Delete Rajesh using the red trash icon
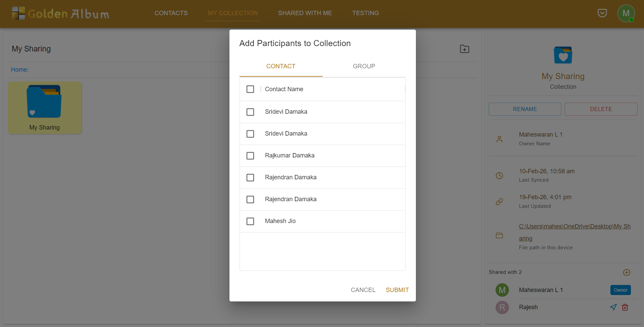 click(625, 307)
